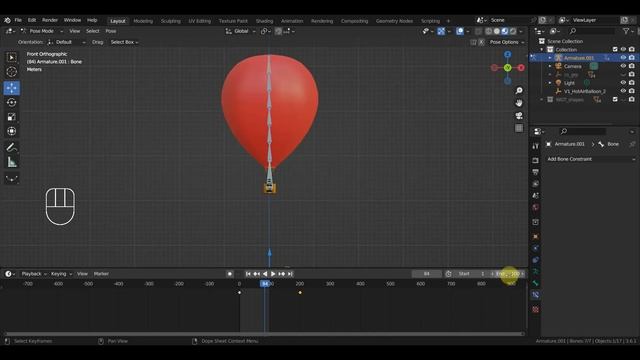The width and height of the screenshot is (640, 360).
Task: Open the Select Box drag dropdown
Action: pyautogui.click(x=124, y=42)
